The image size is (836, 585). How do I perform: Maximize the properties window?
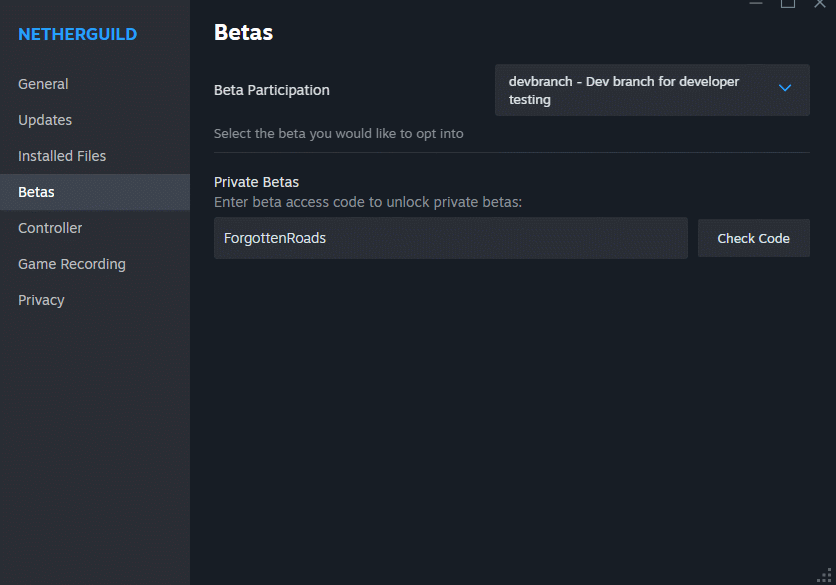click(x=788, y=4)
